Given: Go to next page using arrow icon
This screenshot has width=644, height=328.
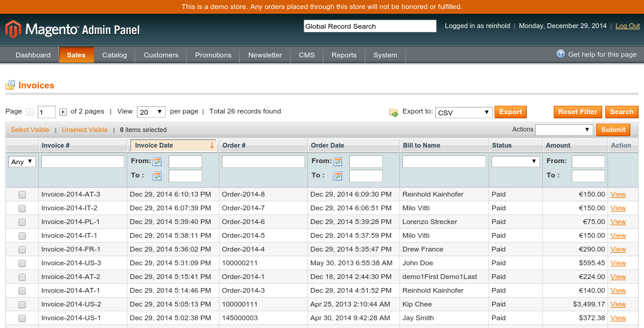Looking at the screenshot, I should click(63, 112).
